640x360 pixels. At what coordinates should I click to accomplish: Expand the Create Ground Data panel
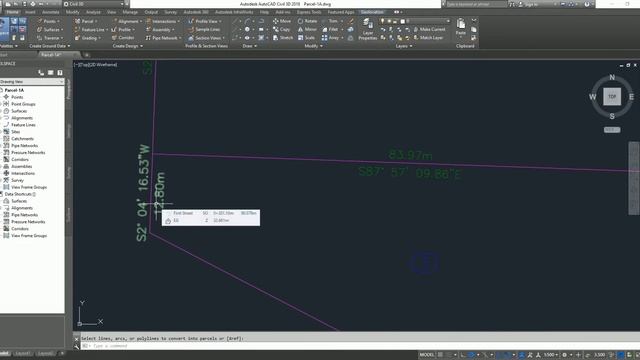[50, 46]
